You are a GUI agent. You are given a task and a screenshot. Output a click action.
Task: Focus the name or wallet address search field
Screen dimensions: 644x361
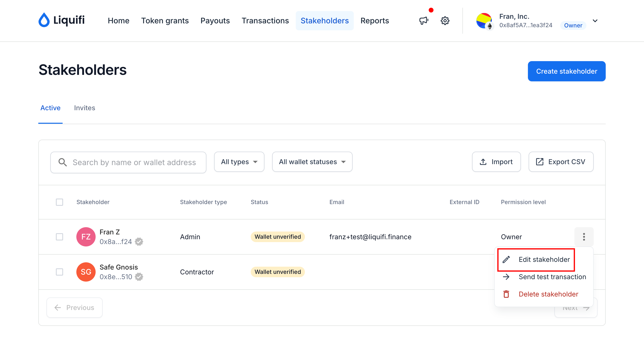128,162
